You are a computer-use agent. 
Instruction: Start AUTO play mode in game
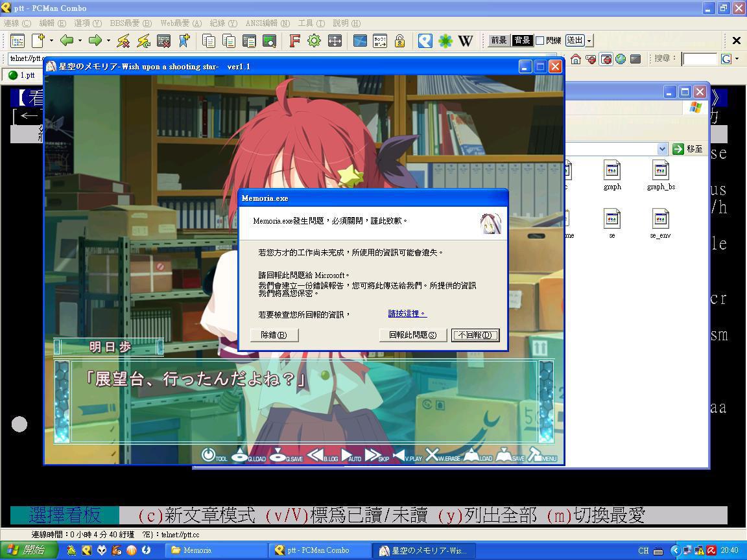351,456
